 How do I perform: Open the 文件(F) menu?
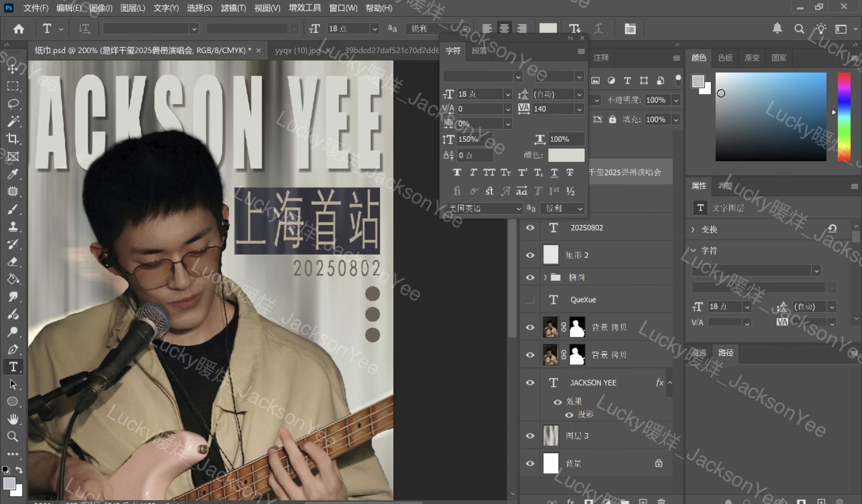(36, 8)
